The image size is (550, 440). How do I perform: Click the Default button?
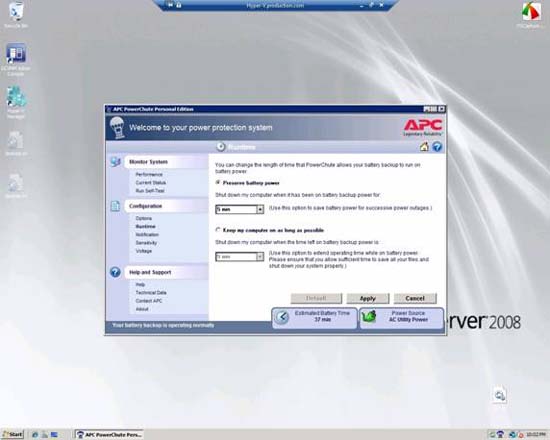point(316,299)
